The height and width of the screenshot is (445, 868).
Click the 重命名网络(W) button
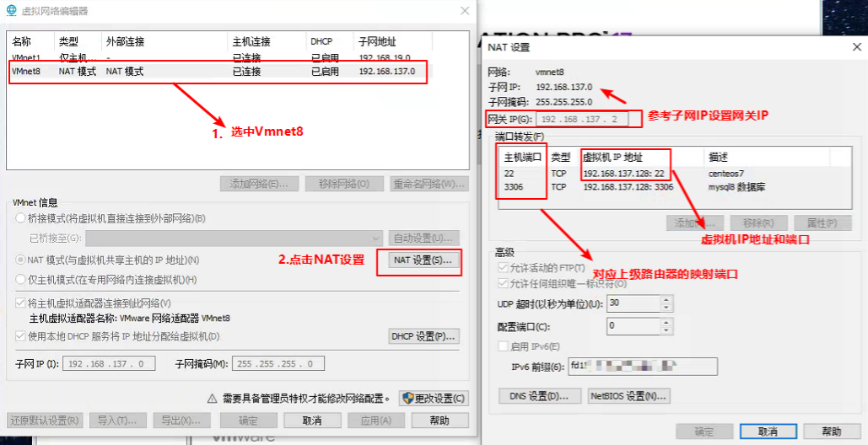tap(429, 184)
